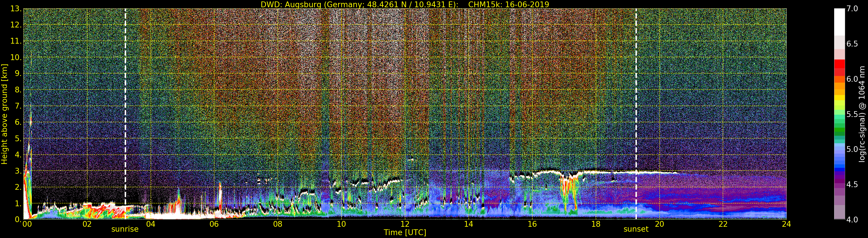Click the height axis tick label '8.'
The height and width of the screenshot is (238, 868).
(x=18, y=90)
